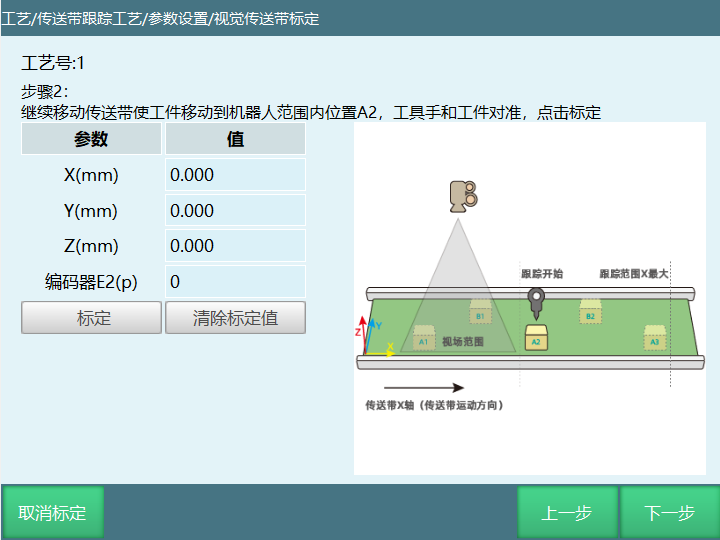This screenshot has width=720, height=540.
Task: Click the 步骤2 step heading
Action: pyautogui.click(x=45, y=91)
